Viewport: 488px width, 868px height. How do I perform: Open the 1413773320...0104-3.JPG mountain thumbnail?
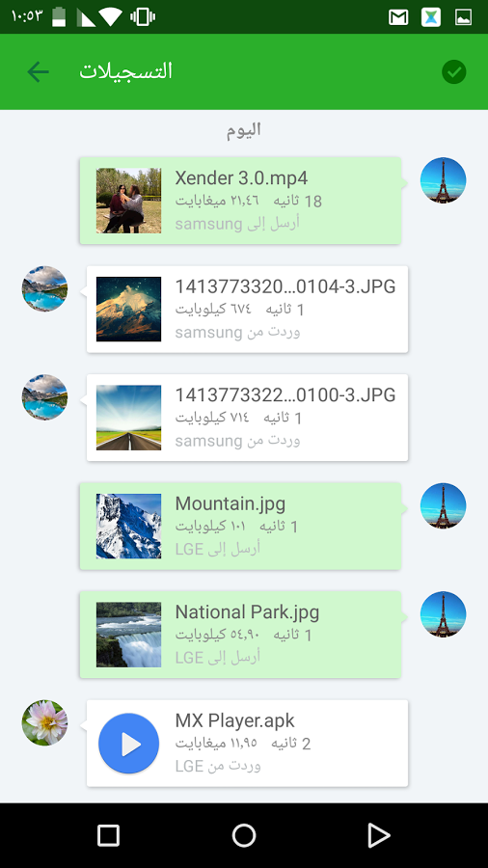click(x=128, y=309)
